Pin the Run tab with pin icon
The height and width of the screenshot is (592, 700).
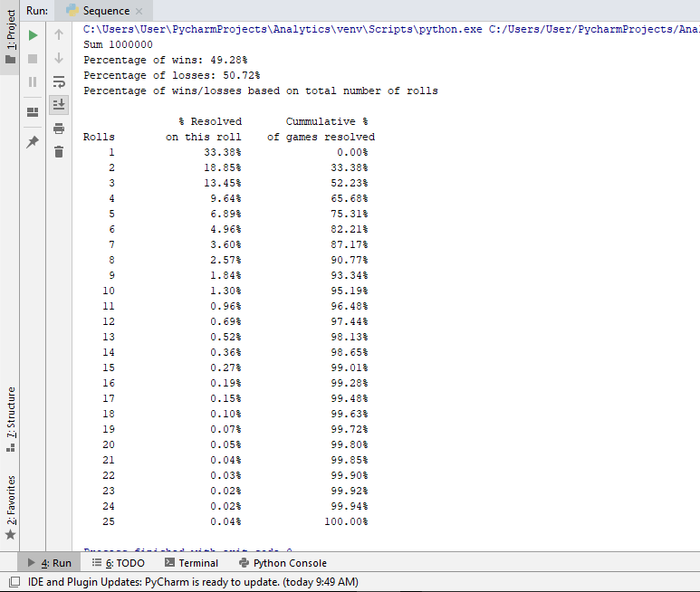[33, 142]
